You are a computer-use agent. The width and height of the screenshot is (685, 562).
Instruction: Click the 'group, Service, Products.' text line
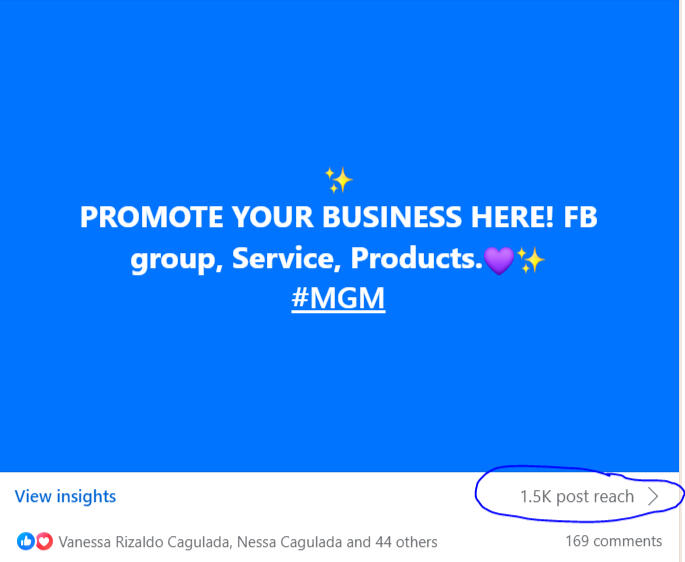[307, 259]
